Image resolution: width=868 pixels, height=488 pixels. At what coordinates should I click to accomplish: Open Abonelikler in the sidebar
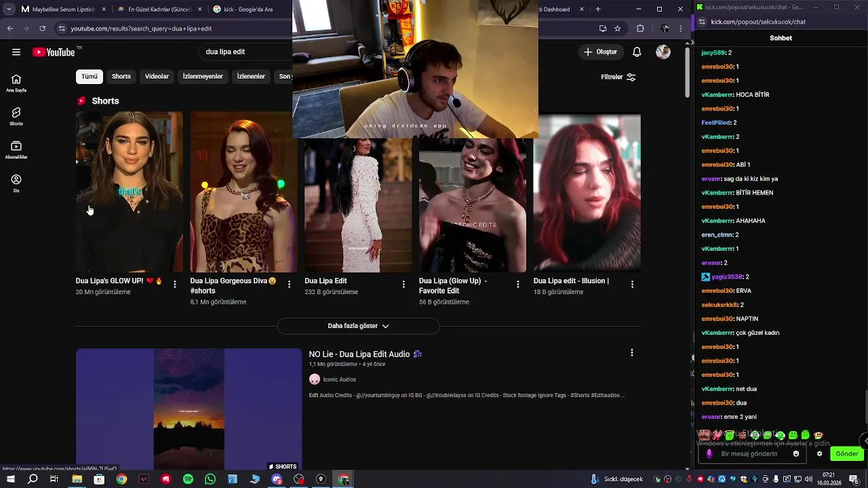click(16, 150)
